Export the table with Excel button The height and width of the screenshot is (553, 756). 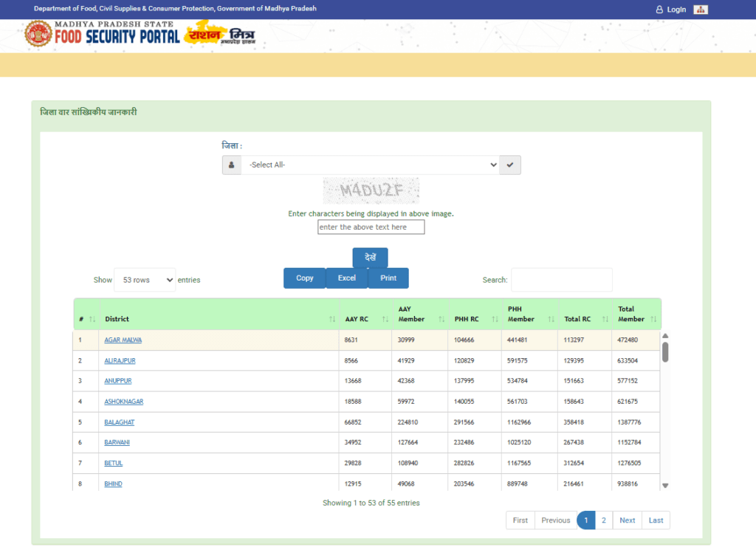(x=347, y=278)
